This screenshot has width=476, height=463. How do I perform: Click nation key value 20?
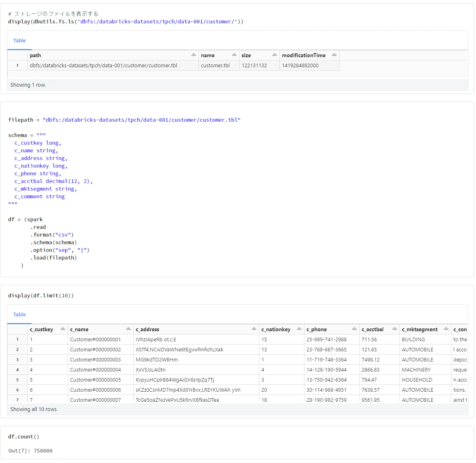pos(282,390)
